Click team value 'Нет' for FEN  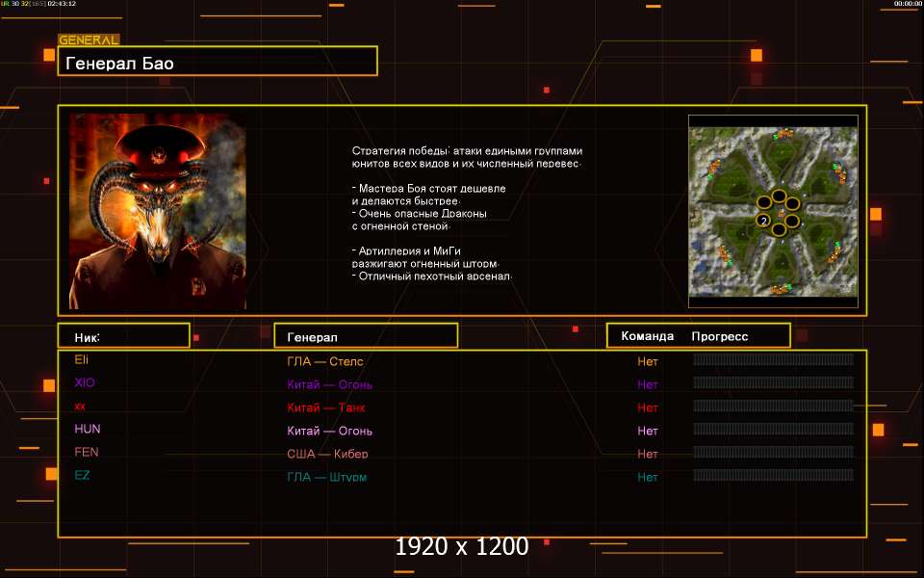(x=647, y=454)
